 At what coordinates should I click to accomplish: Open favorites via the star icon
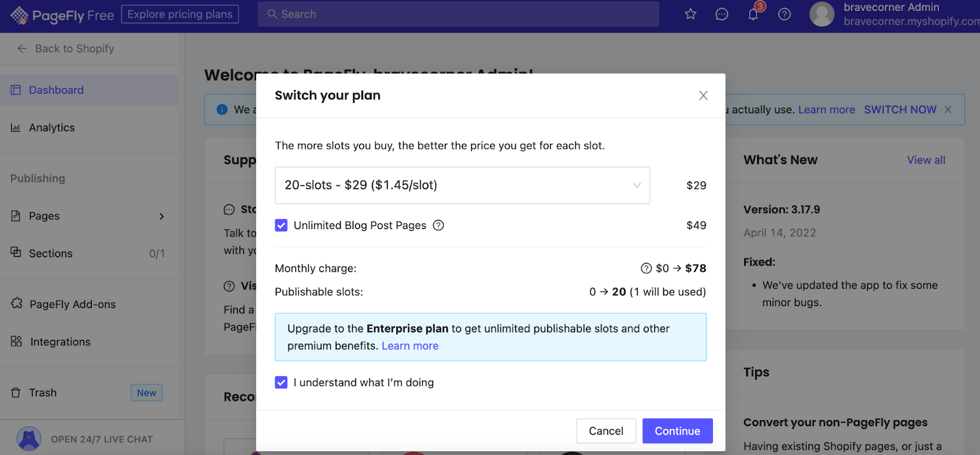tap(690, 14)
